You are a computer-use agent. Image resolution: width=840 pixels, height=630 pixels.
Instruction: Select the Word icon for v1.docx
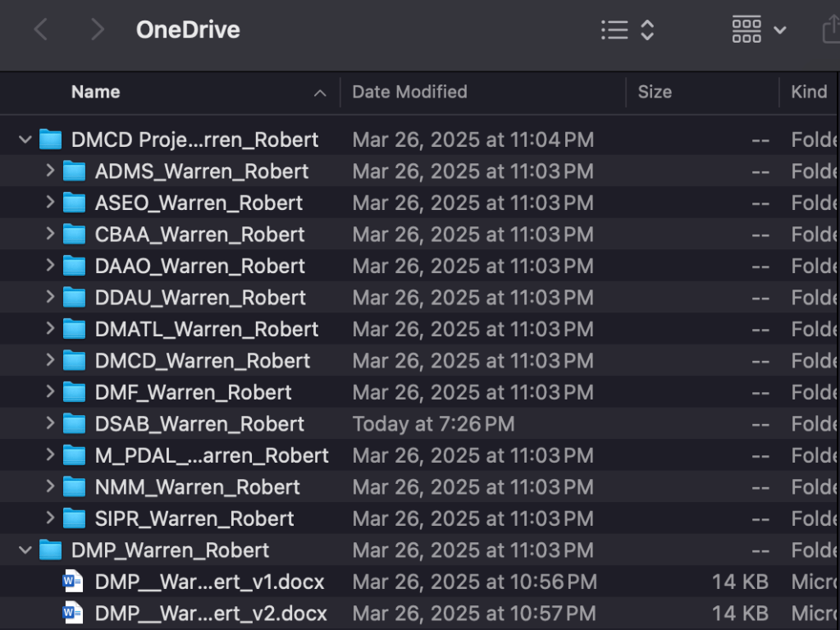73,582
